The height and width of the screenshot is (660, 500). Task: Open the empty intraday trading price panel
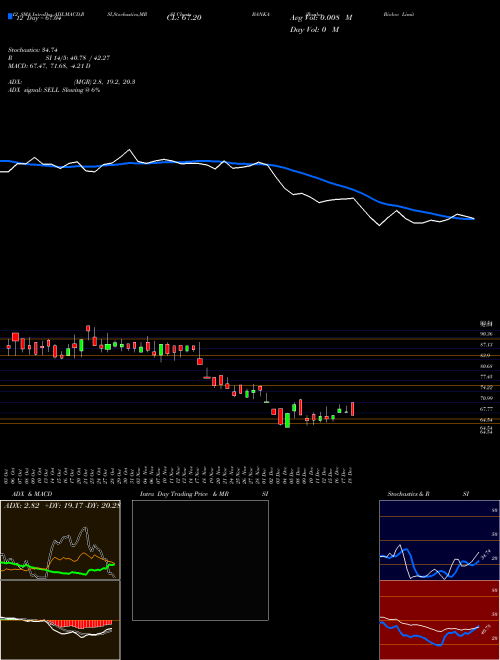tap(200, 560)
